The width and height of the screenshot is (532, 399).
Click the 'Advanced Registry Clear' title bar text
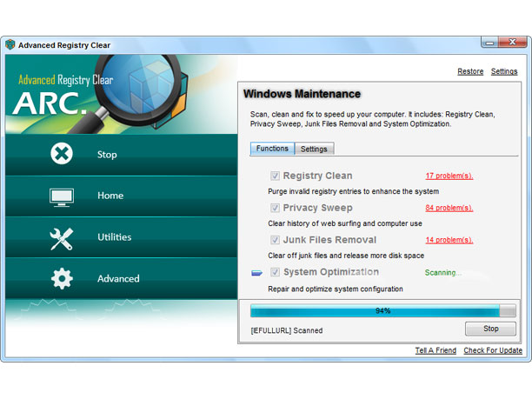click(64, 45)
